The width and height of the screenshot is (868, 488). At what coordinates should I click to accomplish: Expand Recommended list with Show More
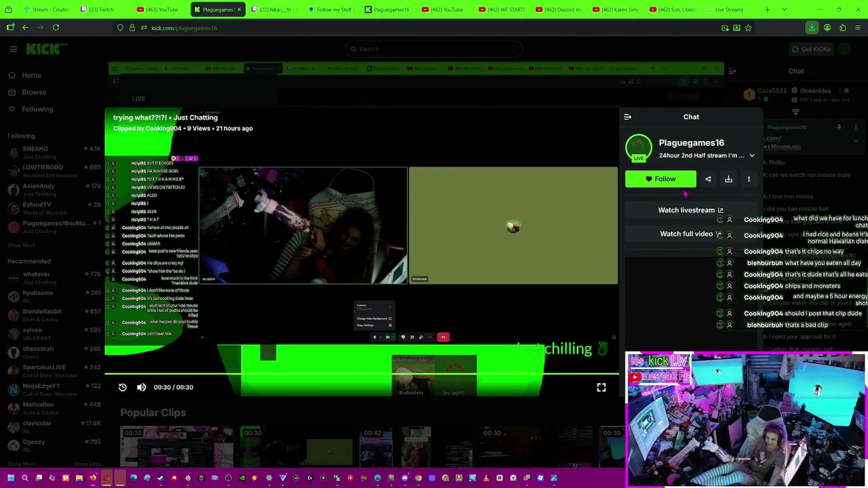tap(21, 464)
